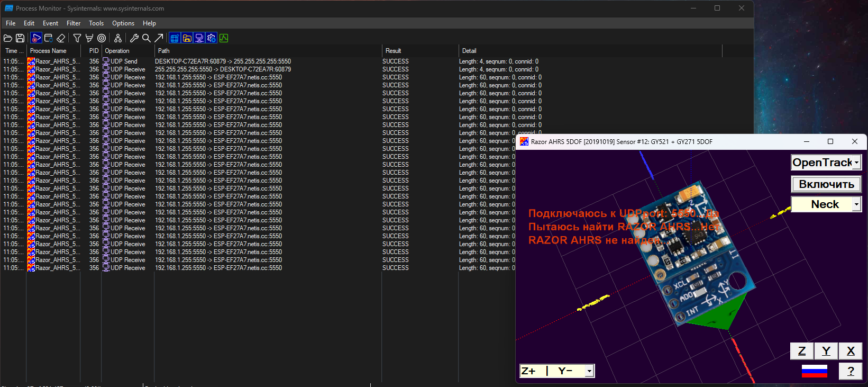This screenshot has height=387, width=868.
Task: Toggle Show Network Activity icon
Action: pos(199,38)
